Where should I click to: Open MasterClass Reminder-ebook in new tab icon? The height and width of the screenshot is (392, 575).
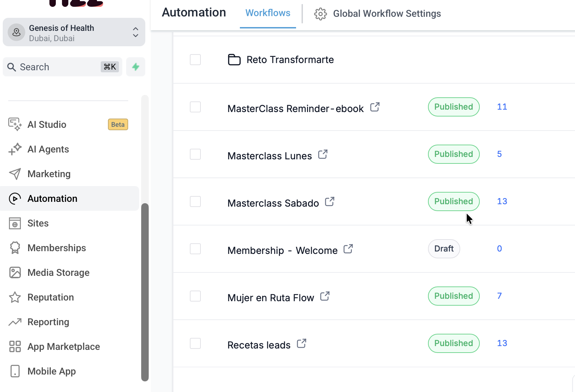pos(375,107)
